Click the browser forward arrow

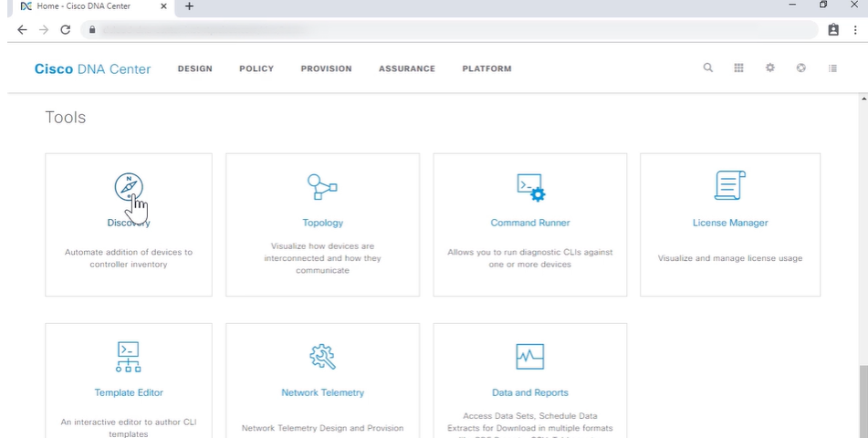(x=44, y=30)
